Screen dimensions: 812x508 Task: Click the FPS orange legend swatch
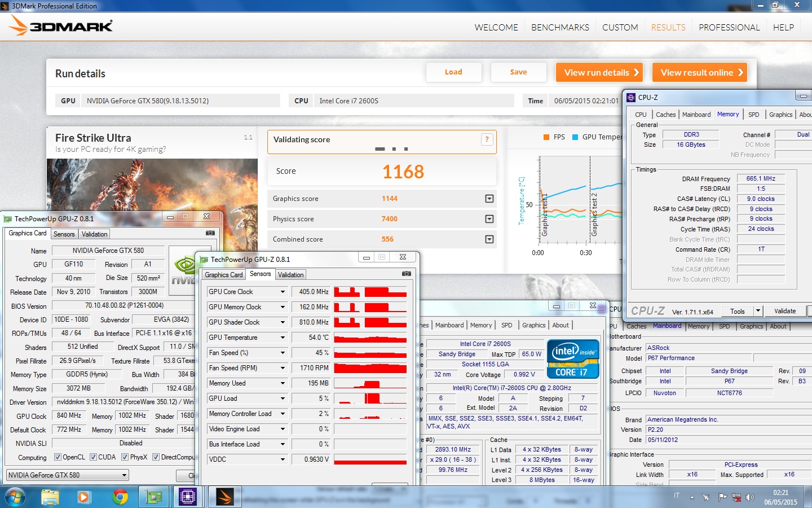click(546, 137)
